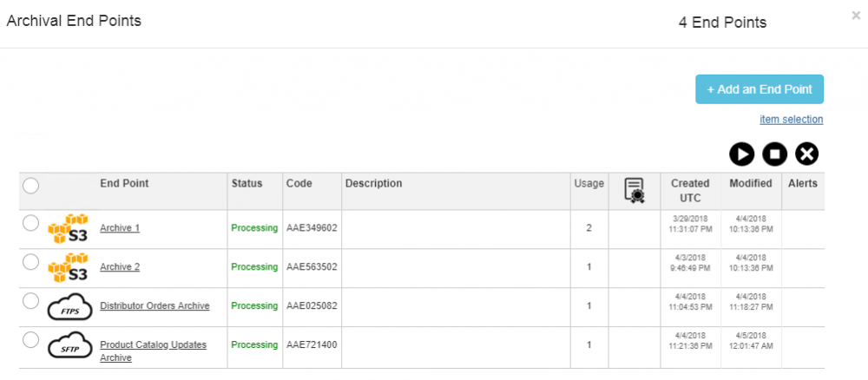The height and width of the screenshot is (380, 868).
Task: Select the Archive 1 row radio button
Action: click(30, 223)
